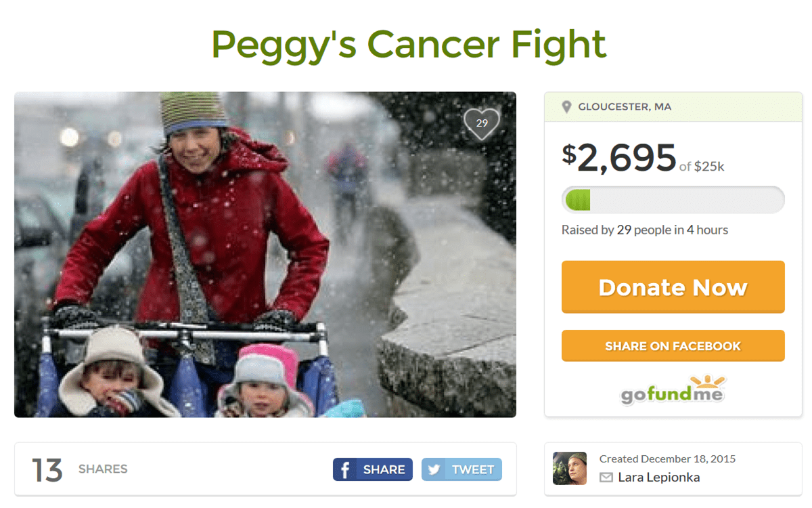
Task: Click the campaign photo of woman with stroller
Action: coord(265,254)
